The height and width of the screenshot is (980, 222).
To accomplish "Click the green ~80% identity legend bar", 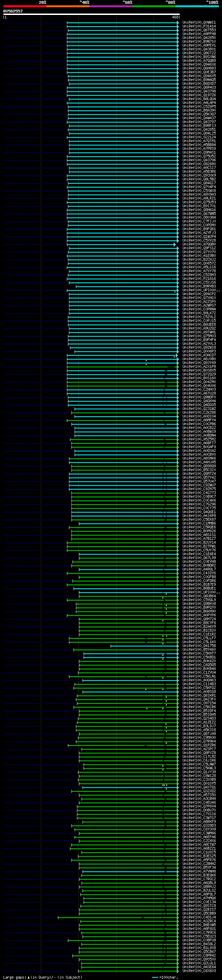I will coord(154,7).
